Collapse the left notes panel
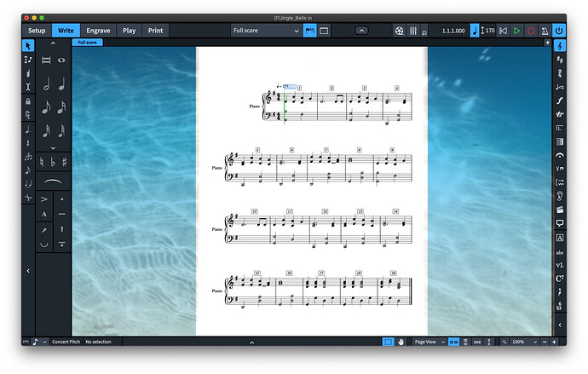 (28, 271)
